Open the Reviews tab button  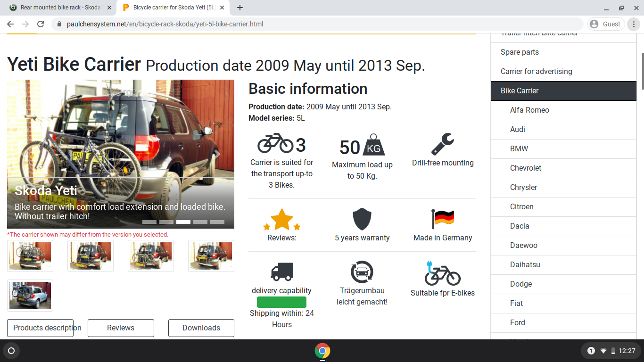(x=121, y=328)
